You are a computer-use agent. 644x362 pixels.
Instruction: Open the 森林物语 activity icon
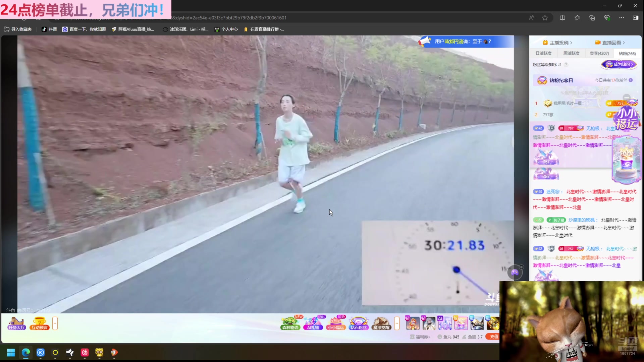click(290, 323)
